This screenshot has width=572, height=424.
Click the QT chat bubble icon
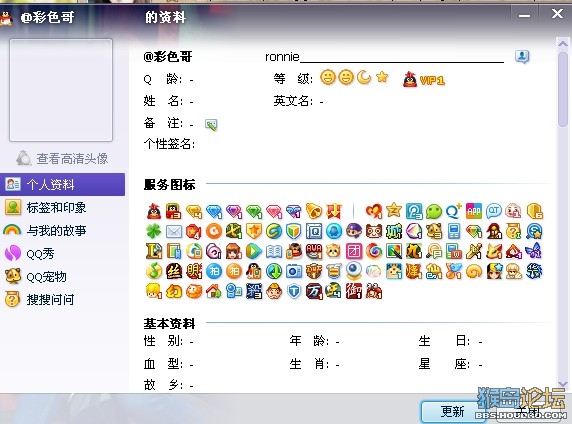tap(494, 211)
